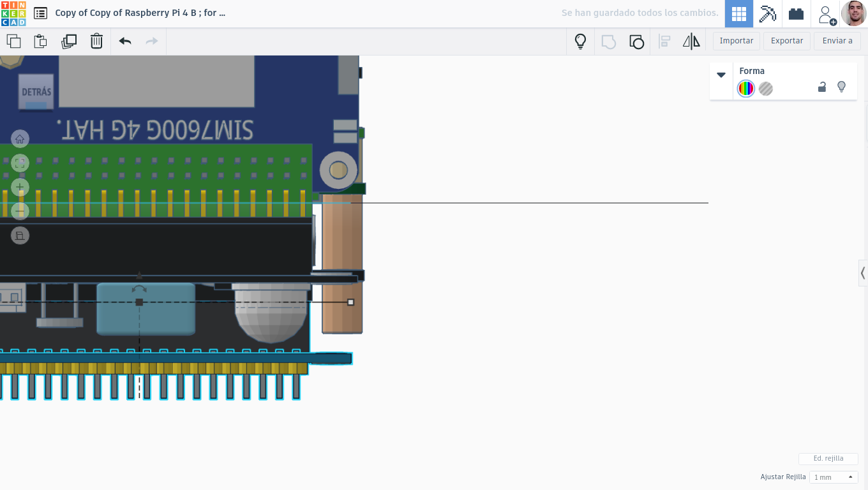The image size is (868, 490).
Task: Open the Align tool
Action: click(664, 41)
